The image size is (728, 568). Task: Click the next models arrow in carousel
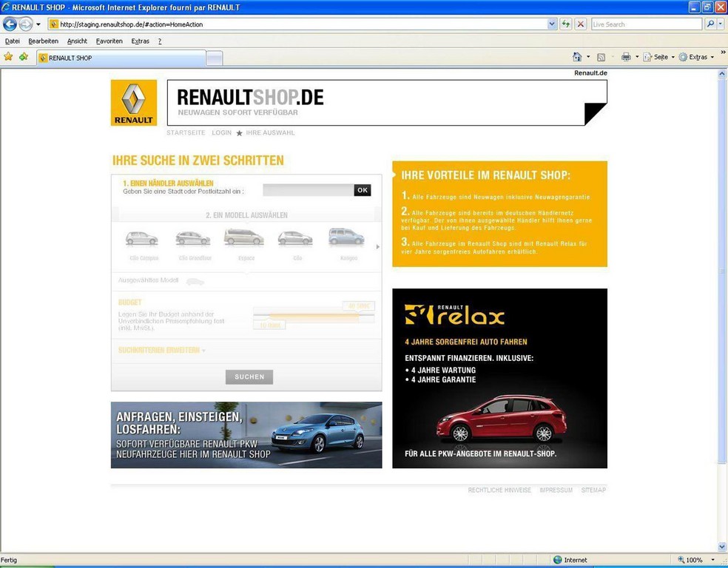377,247
